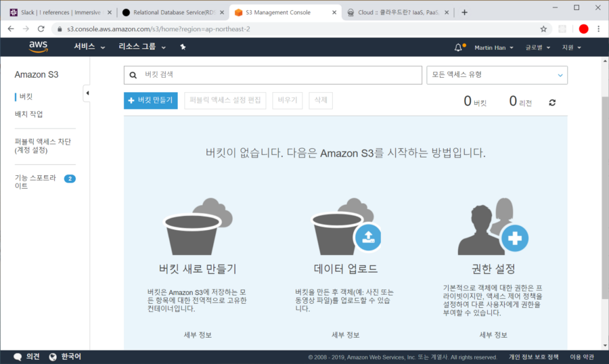
Task: Click the 0 버킷 count
Action: coord(475,101)
